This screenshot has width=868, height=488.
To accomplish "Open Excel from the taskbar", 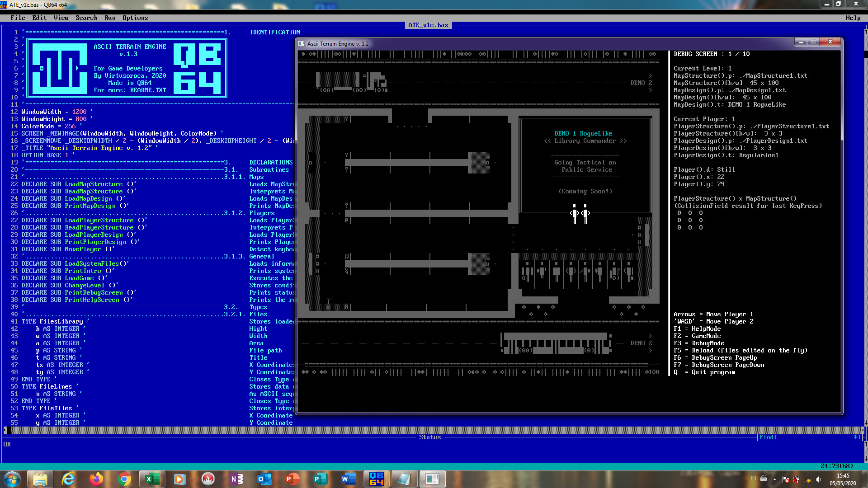I will coord(152,479).
